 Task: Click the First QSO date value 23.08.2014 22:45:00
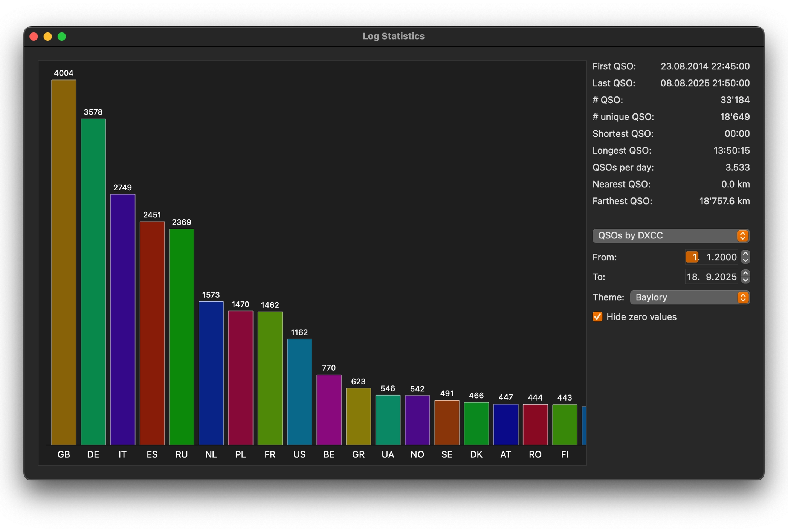click(x=705, y=66)
